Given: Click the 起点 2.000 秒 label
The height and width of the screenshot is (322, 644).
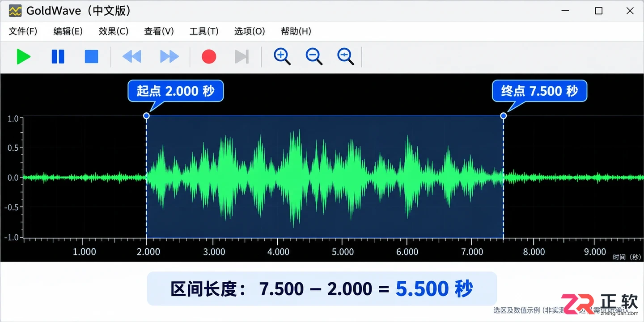Looking at the screenshot, I should click(175, 91).
